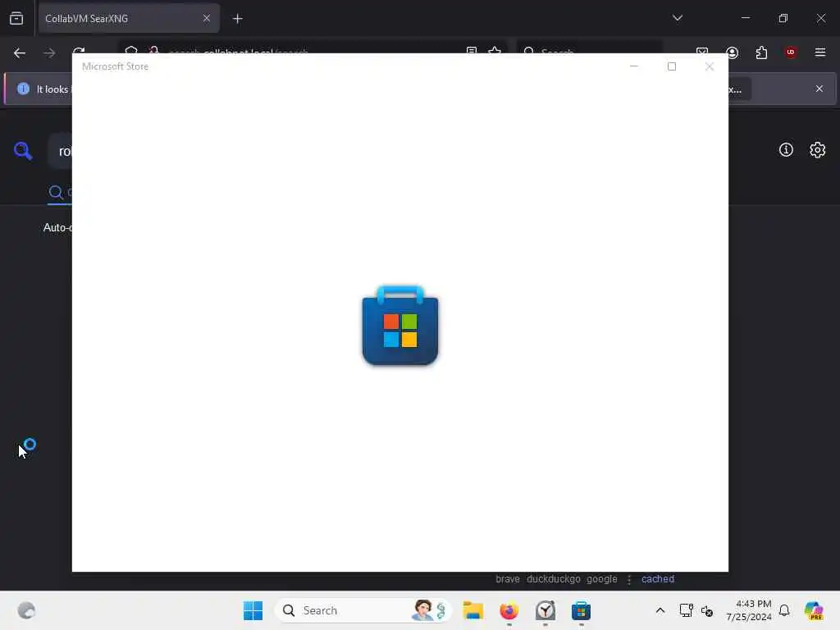Click the Microsoft Store taskbar icon
840x630 pixels.
coord(582,610)
